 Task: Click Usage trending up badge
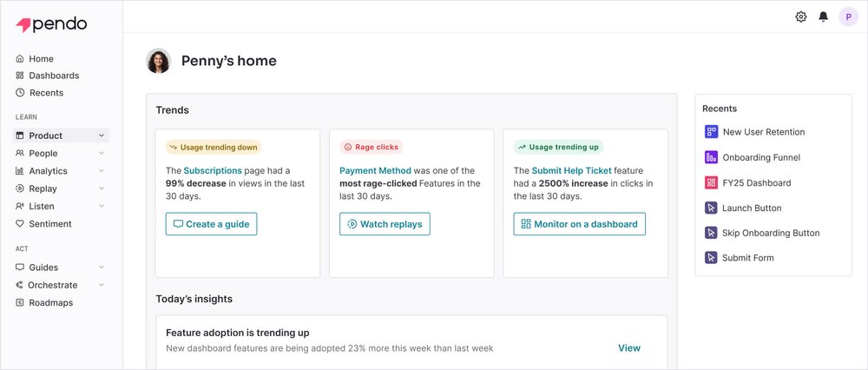tap(558, 148)
